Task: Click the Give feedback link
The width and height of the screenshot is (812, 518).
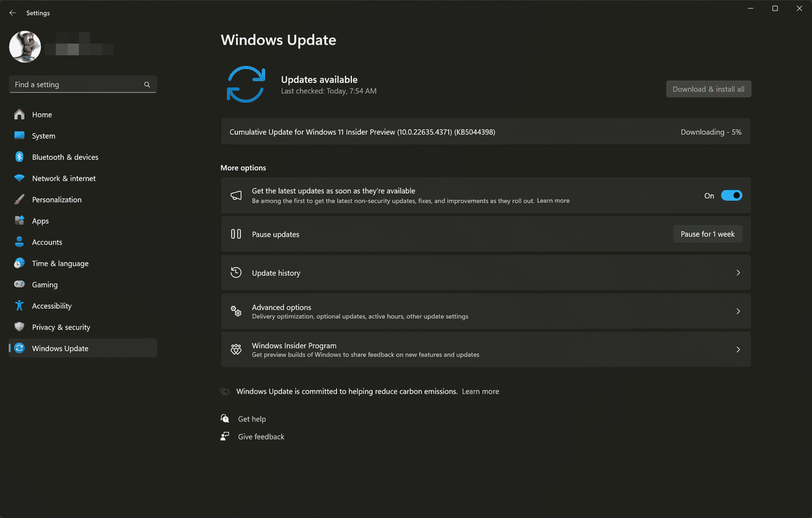Action: (x=261, y=437)
